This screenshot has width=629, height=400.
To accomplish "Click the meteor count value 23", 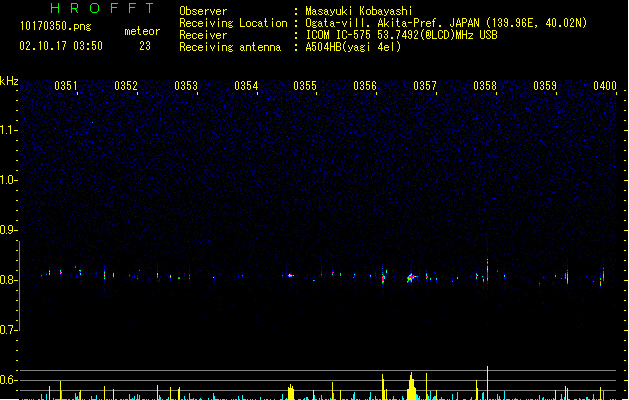I will click(x=145, y=46).
